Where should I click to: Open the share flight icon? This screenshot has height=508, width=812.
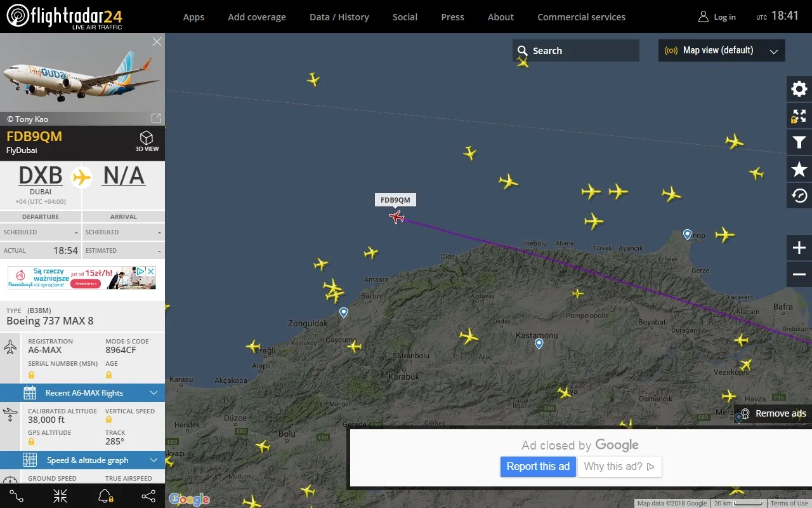pos(148,496)
